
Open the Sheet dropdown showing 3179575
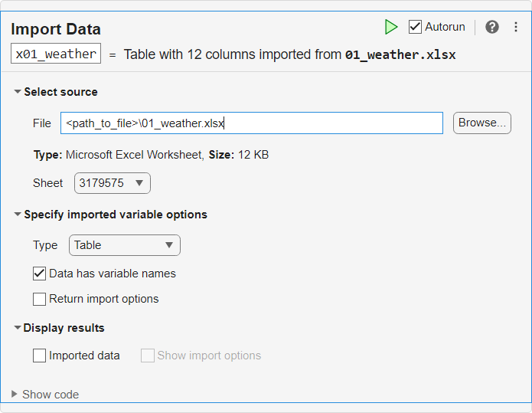tap(113, 183)
